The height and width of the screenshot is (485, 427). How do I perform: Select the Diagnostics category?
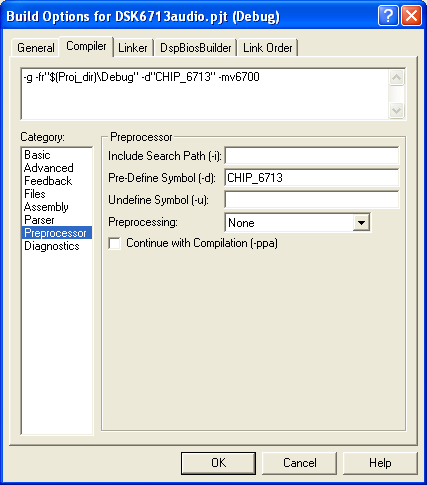click(52, 246)
